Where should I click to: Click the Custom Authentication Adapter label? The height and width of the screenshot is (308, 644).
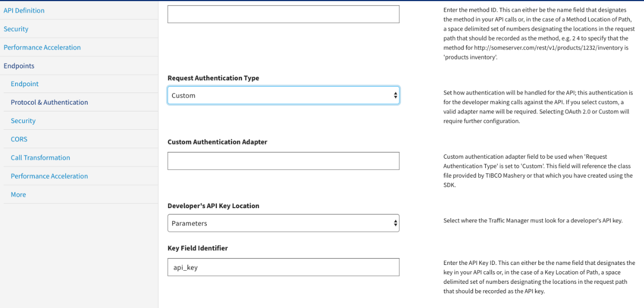pos(217,142)
